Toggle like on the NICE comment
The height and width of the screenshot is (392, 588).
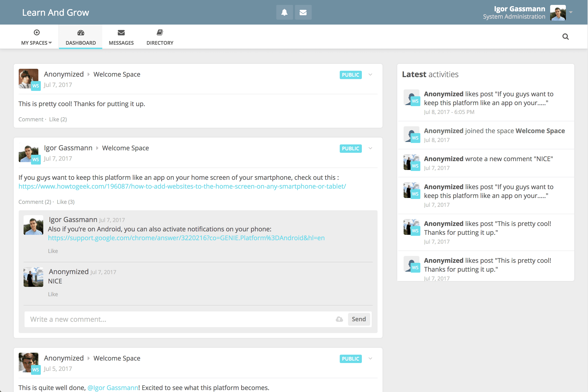[x=53, y=294]
